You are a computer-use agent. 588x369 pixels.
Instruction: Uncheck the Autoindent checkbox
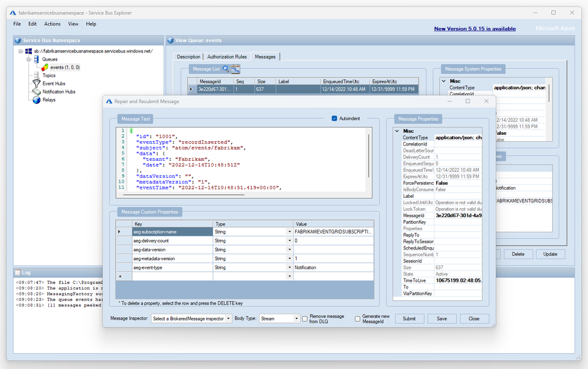click(335, 118)
